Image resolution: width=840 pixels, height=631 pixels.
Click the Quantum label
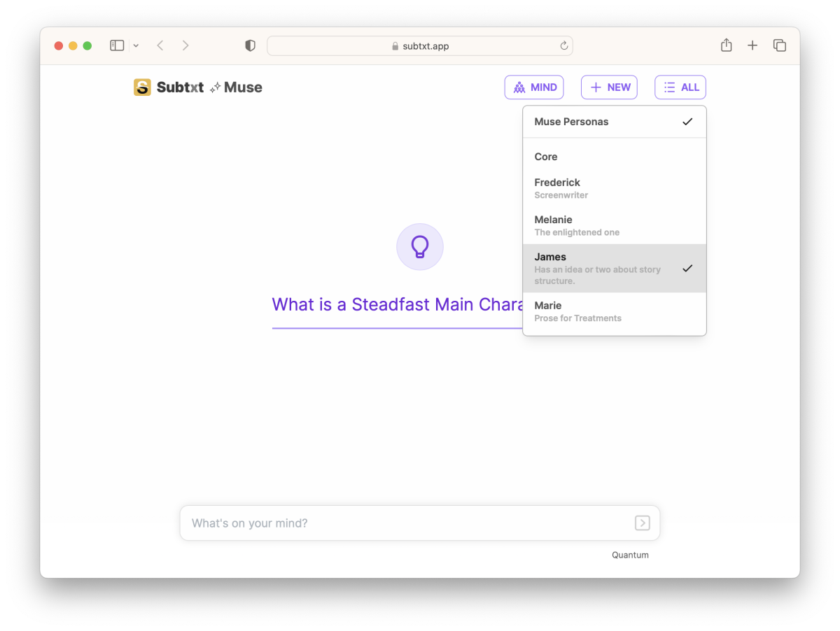pyautogui.click(x=629, y=555)
